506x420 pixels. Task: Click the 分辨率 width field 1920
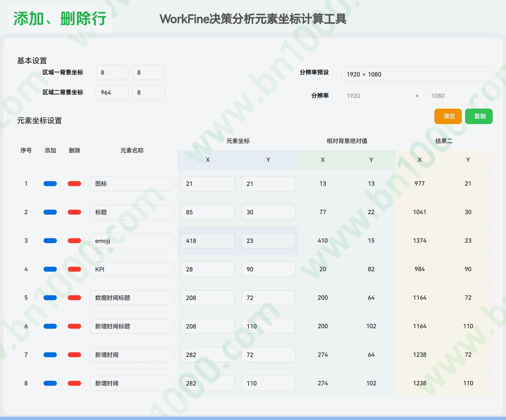[375, 96]
